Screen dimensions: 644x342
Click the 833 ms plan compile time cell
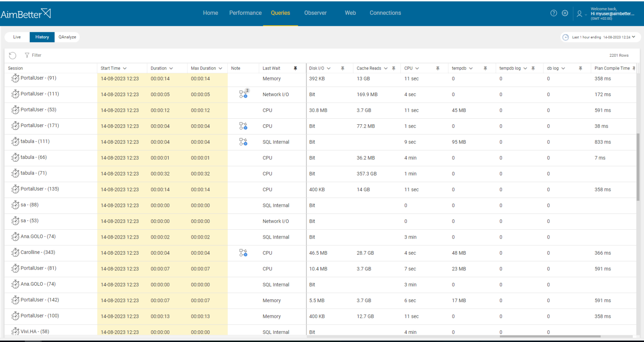pos(603,142)
